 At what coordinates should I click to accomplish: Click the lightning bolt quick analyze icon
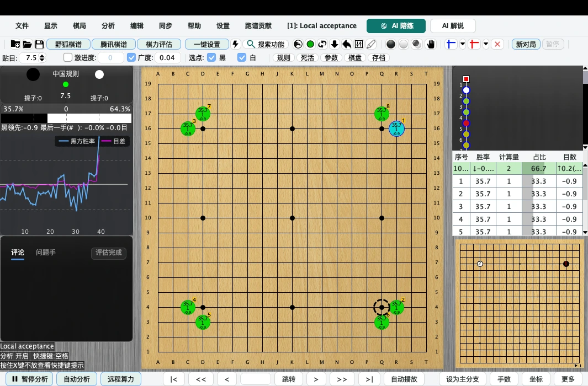point(236,44)
